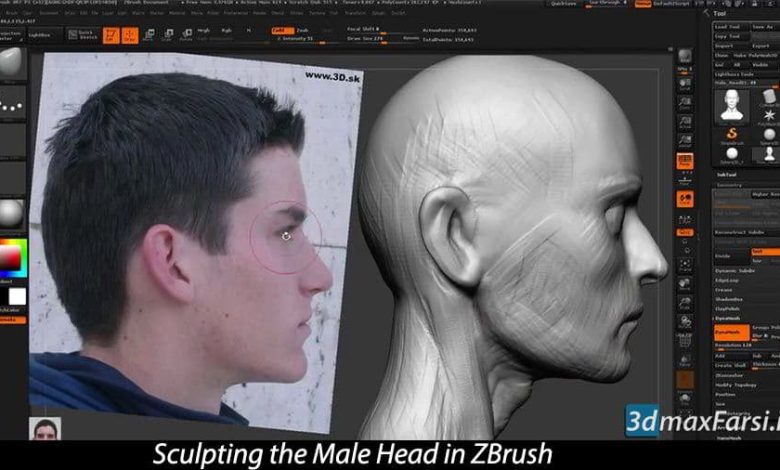This screenshot has width=780, height=470.
Task: Select the Rotate transform tool in top shelf
Action: pyautogui.click(x=187, y=35)
